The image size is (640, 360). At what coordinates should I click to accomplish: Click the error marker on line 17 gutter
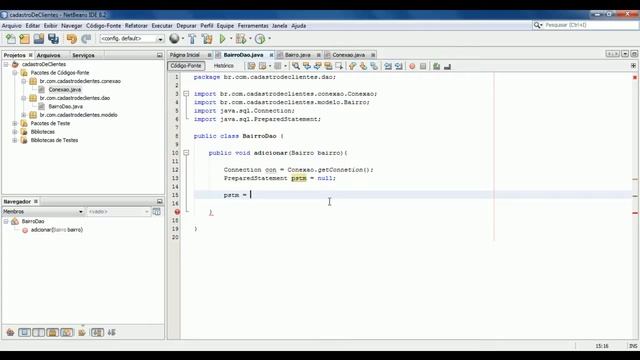point(177,212)
